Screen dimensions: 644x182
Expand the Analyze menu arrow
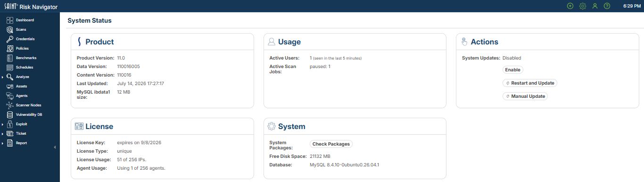(x=3, y=77)
